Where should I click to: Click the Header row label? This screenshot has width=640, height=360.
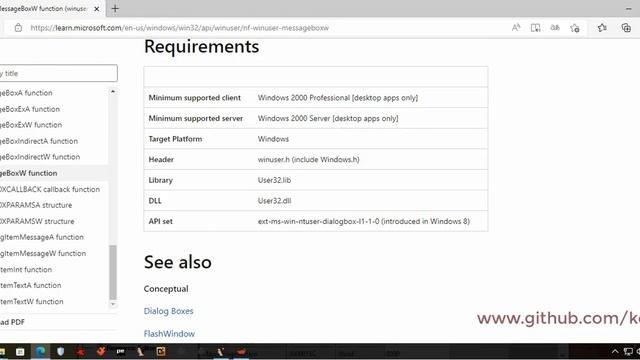161,160
